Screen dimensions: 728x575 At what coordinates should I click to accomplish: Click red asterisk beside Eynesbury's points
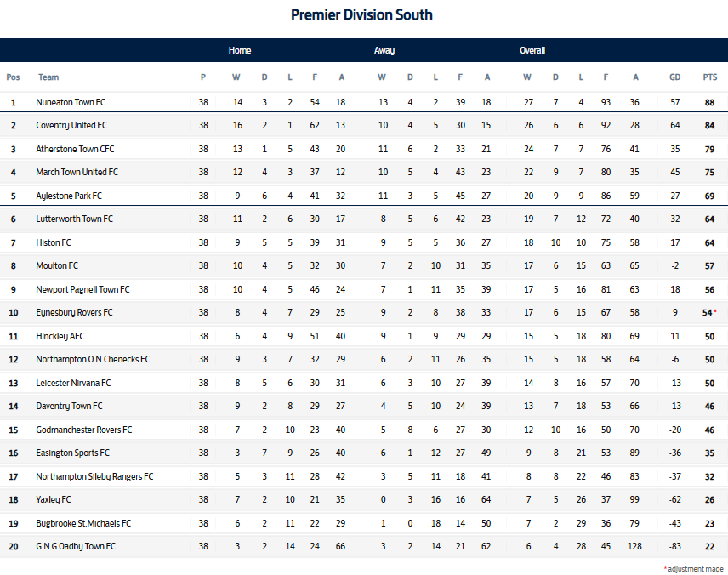pos(716,312)
